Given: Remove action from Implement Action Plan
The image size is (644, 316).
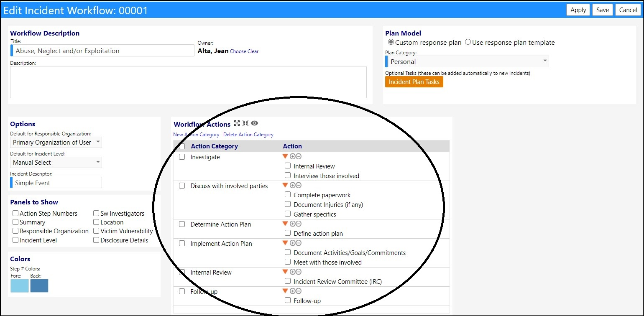Looking at the screenshot, I should [299, 243].
